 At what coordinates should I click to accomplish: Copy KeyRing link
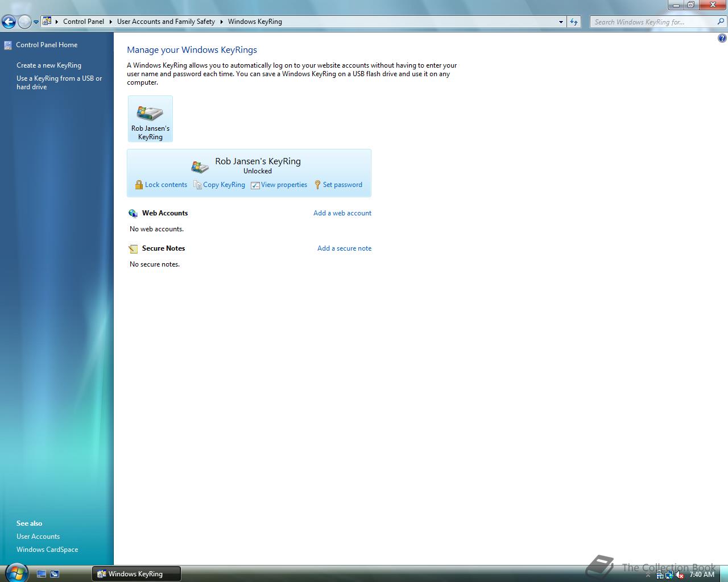pos(224,185)
